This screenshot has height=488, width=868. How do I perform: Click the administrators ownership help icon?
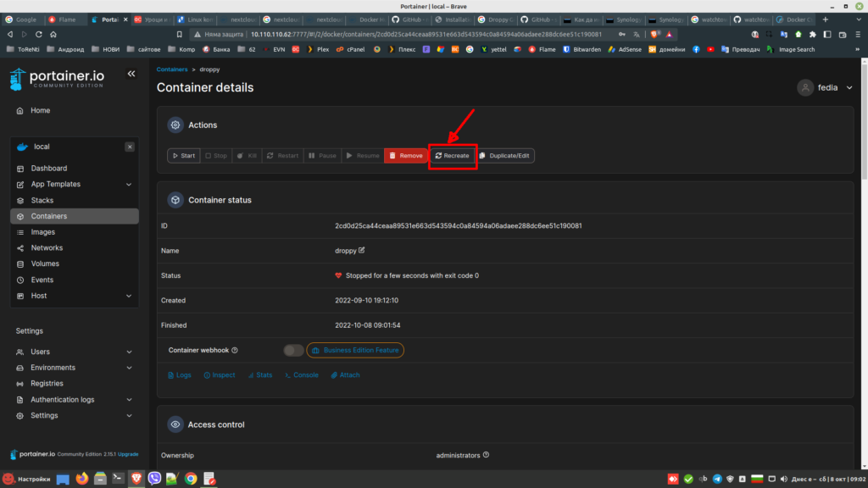click(486, 455)
